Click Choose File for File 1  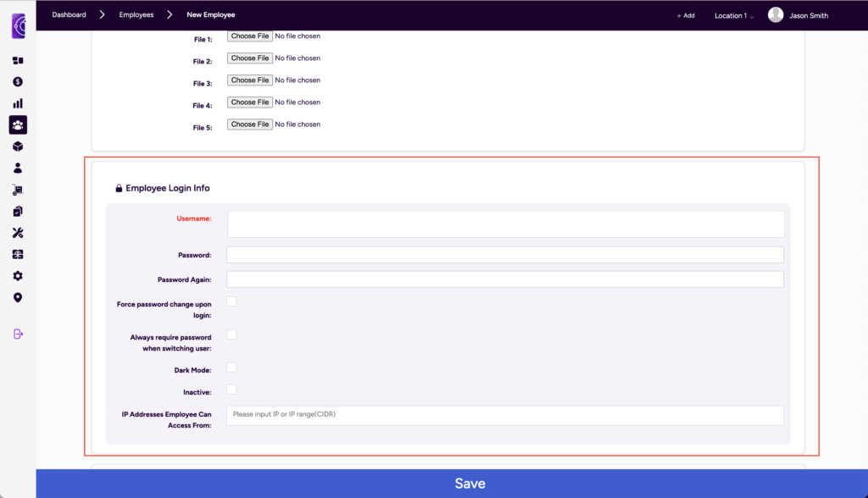pos(250,36)
